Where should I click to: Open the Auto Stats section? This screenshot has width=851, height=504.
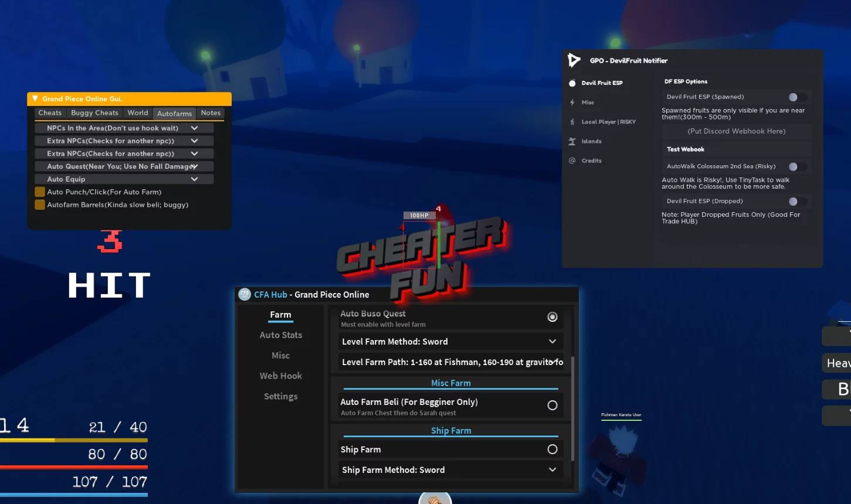281,335
